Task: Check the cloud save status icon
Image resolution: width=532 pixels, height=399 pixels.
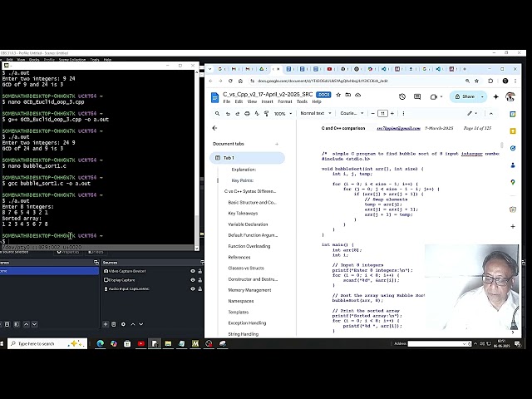Action: click(x=357, y=95)
